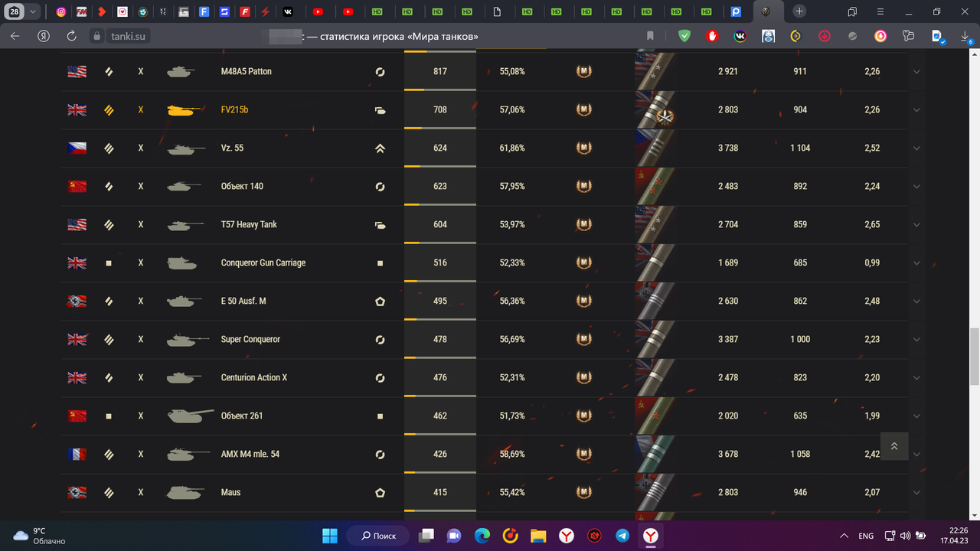Expand Объект 140 row details
This screenshot has height=551, width=980.
[x=916, y=187]
